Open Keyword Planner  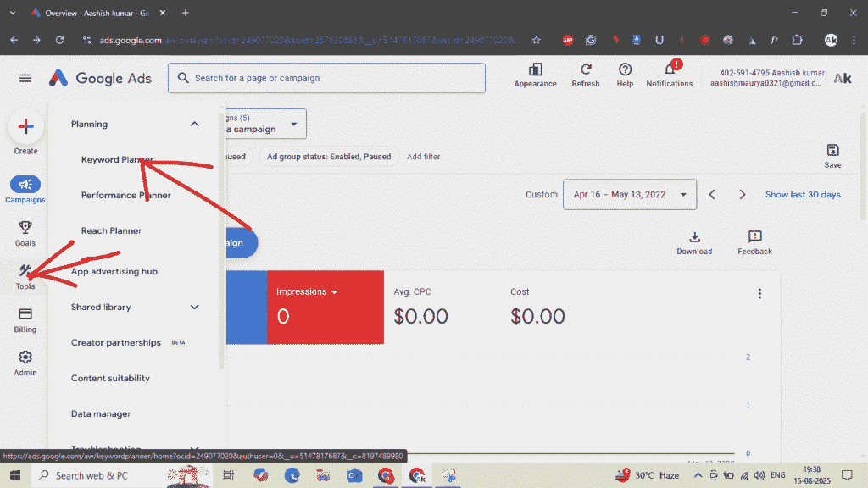click(117, 159)
